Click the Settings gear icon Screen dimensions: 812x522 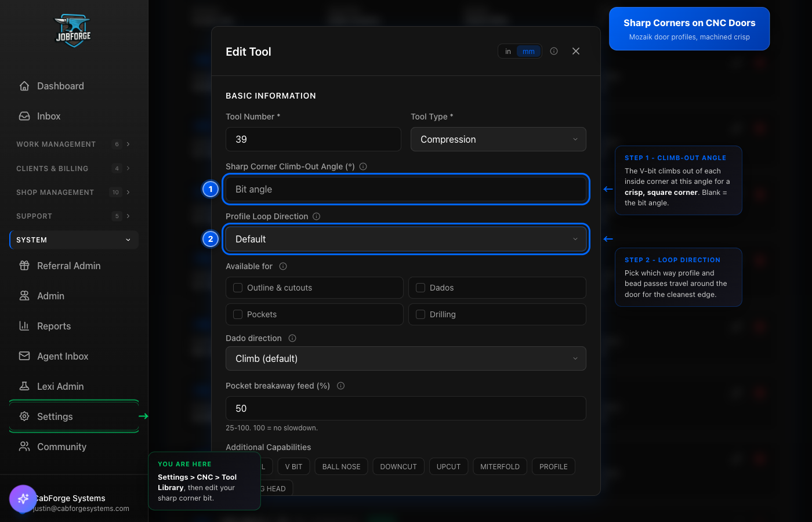coord(24,416)
